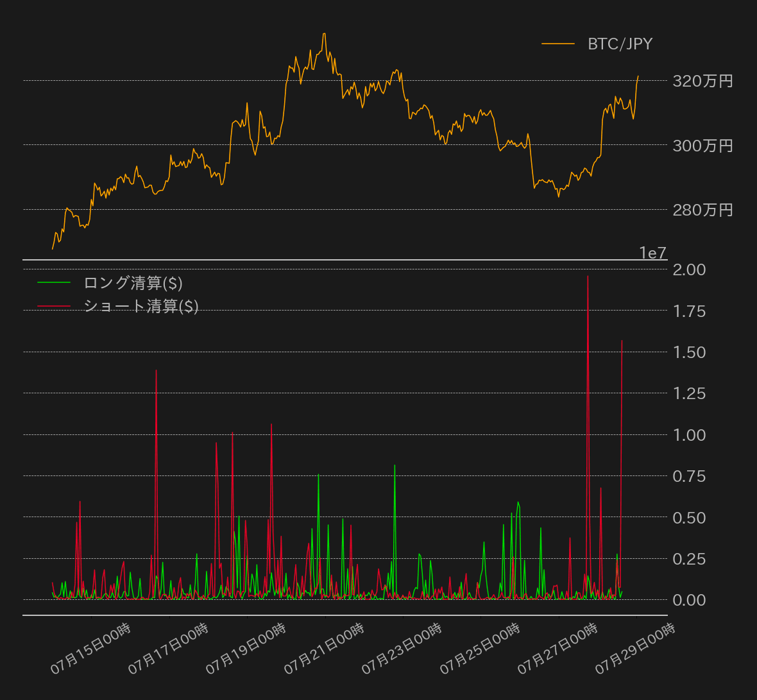Select the 07月15日00時 date axis label
The width and height of the screenshot is (757, 700).
90,648
